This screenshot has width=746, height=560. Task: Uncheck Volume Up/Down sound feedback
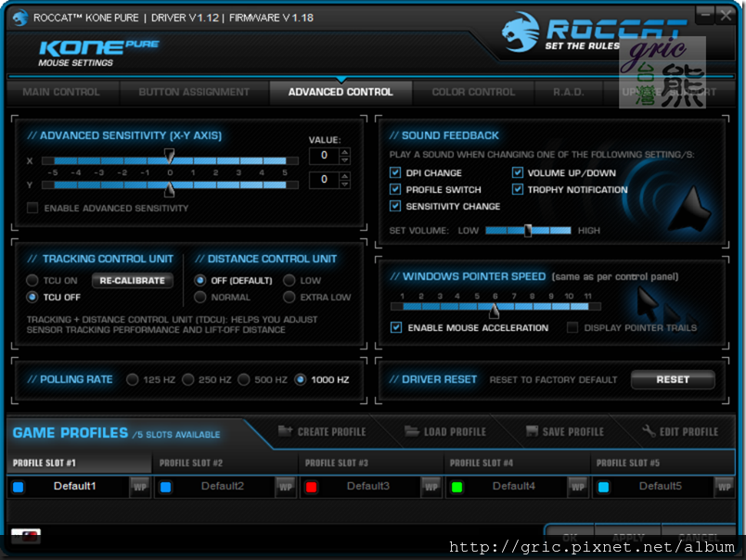pyautogui.click(x=518, y=172)
